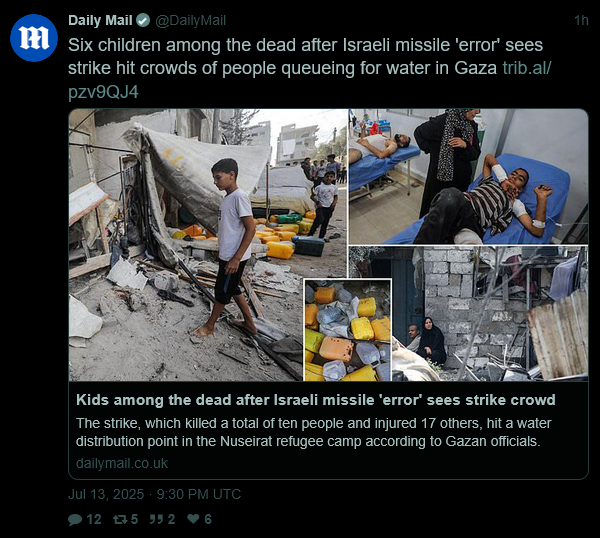Image resolution: width=600 pixels, height=538 pixels.
Task: Click the reply count 12
Action: [x=94, y=519]
